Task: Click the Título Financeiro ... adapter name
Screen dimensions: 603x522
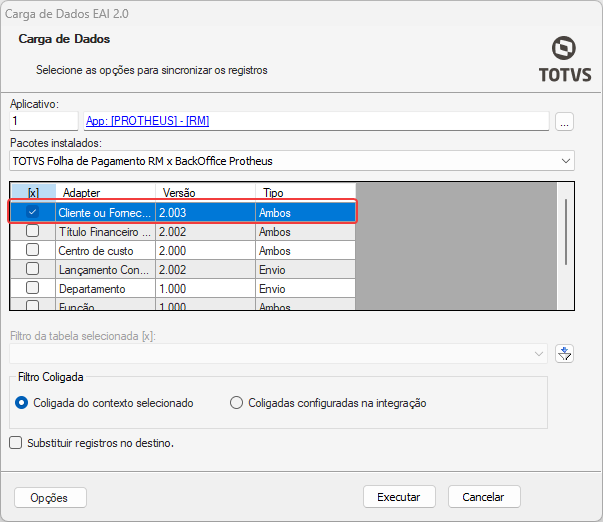Action: coord(105,232)
